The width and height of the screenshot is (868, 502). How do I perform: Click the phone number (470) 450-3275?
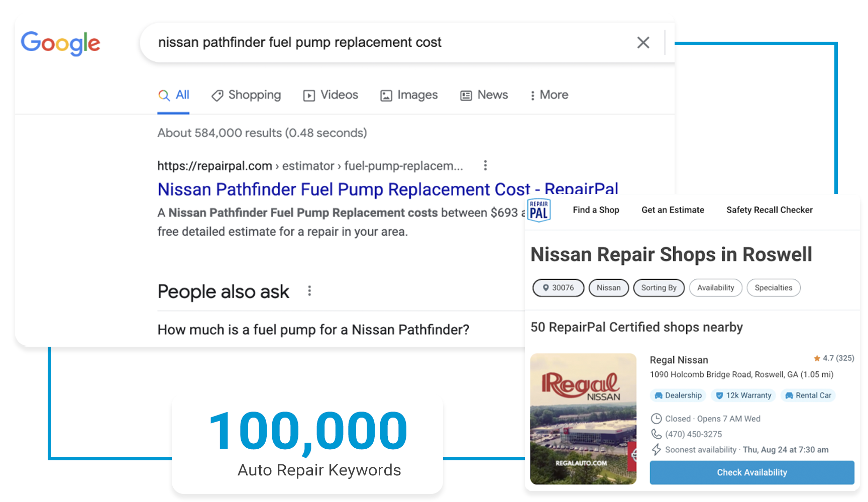click(693, 434)
